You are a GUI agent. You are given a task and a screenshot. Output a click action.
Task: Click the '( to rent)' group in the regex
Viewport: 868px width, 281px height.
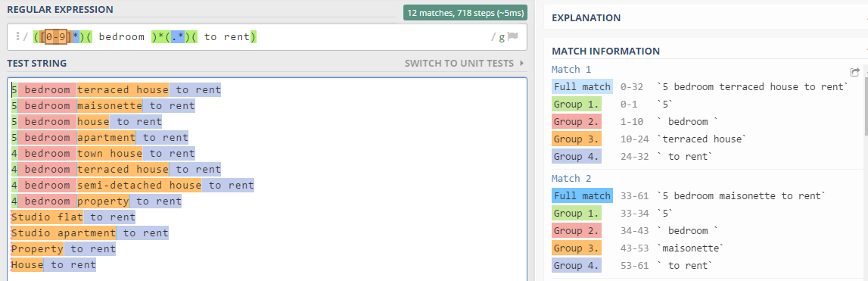click(x=224, y=37)
